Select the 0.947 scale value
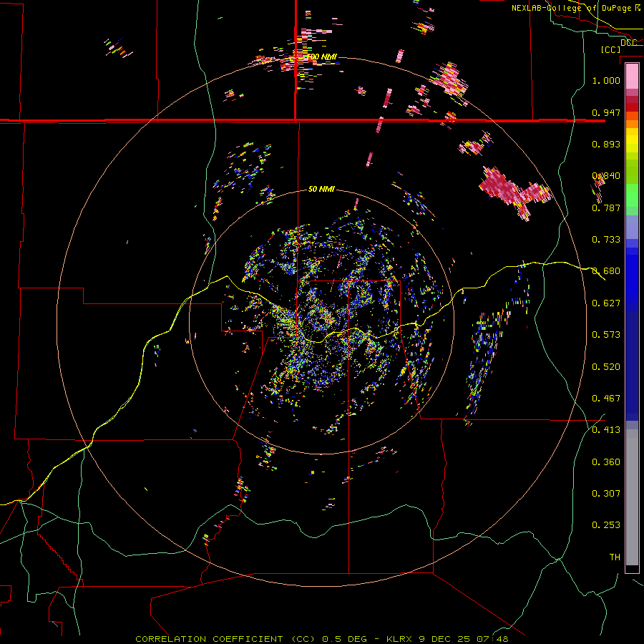Viewport: 644px width, 644px height. [606, 112]
